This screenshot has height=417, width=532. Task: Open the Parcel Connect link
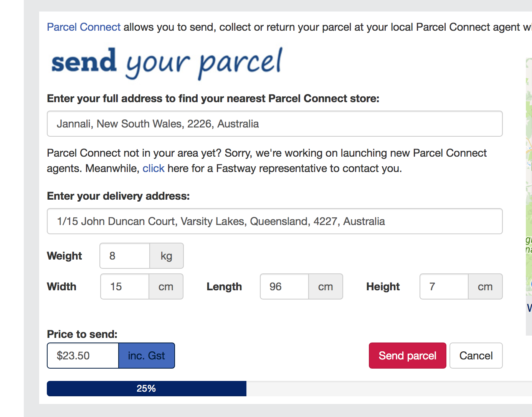[x=84, y=27]
